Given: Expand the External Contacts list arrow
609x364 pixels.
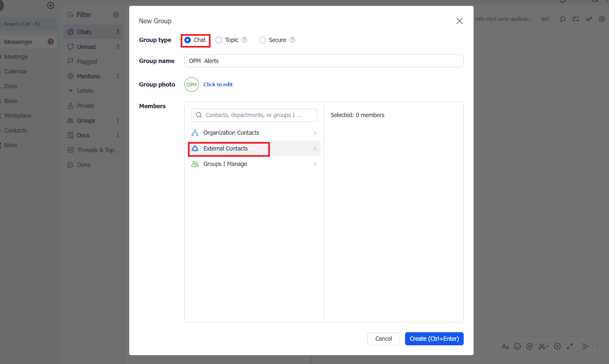Looking at the screenshot, I should [315, 149].
